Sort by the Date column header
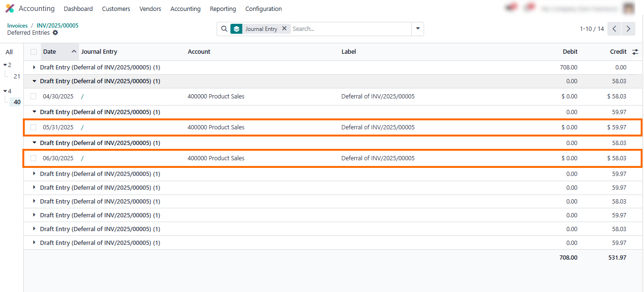The width and height of the screenshot is (644, 292). pyautogui.click(x=50, y=52)
